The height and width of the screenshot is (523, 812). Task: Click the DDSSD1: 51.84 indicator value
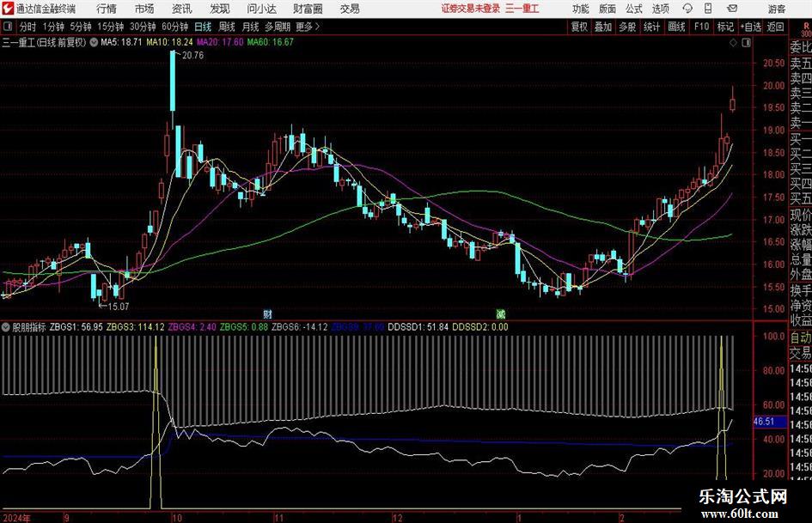tap(418, 326)
